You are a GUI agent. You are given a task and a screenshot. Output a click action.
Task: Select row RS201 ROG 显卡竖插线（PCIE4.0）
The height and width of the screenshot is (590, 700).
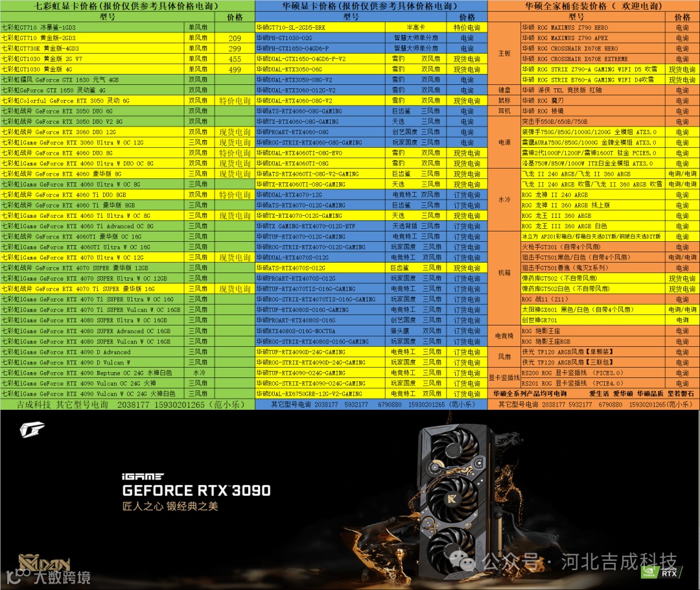coord(611,383)
